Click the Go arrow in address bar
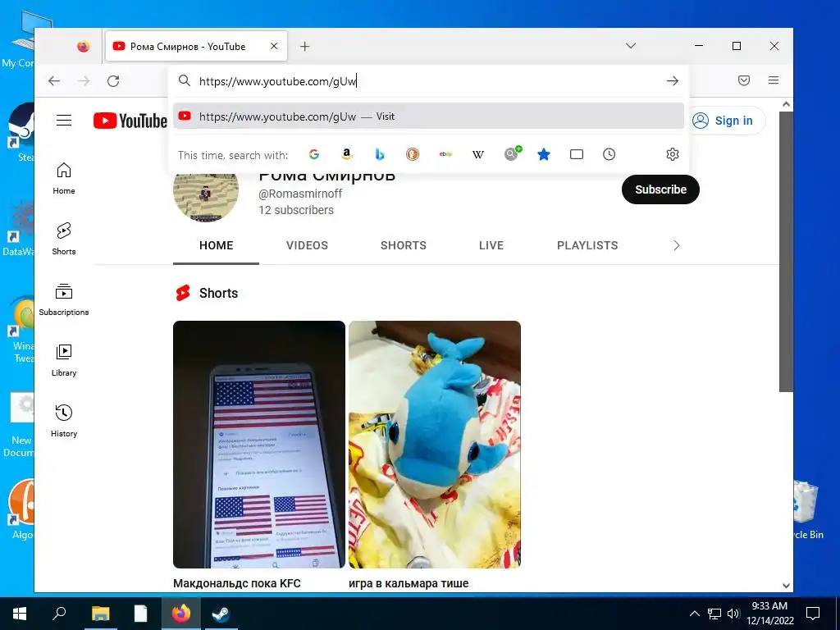The width and height of the screenshot is (840, 630). click(x=673, y=81)
